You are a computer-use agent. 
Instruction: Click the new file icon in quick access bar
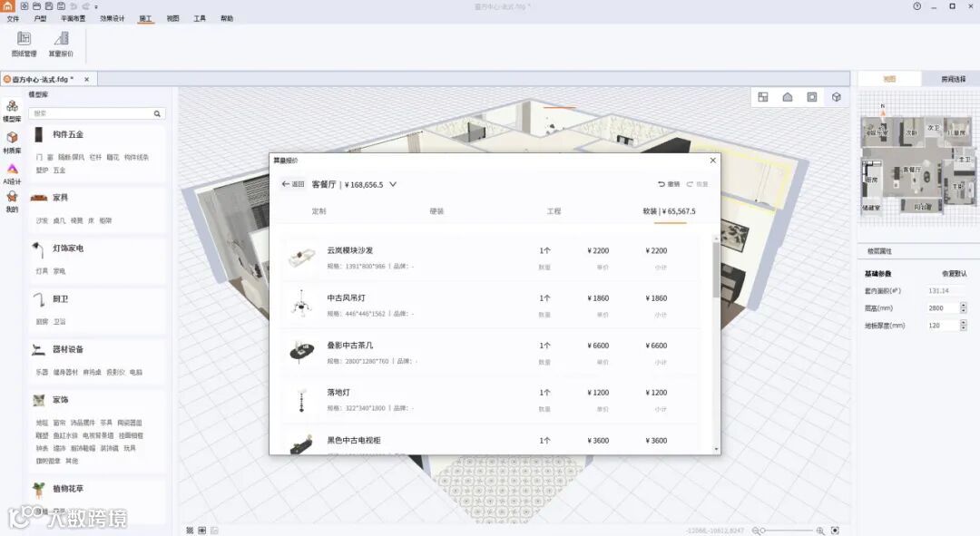click(x=24, y=6)
